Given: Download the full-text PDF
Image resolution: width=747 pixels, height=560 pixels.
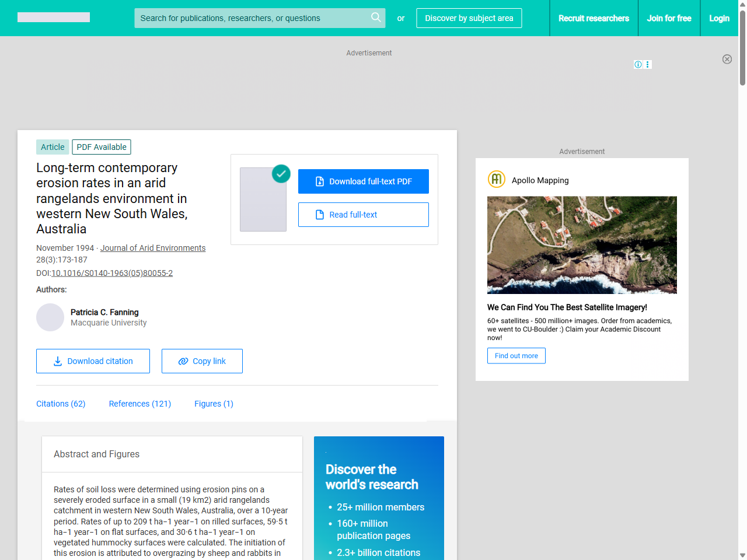Looking at the screenshot, I should click(363, 181).
